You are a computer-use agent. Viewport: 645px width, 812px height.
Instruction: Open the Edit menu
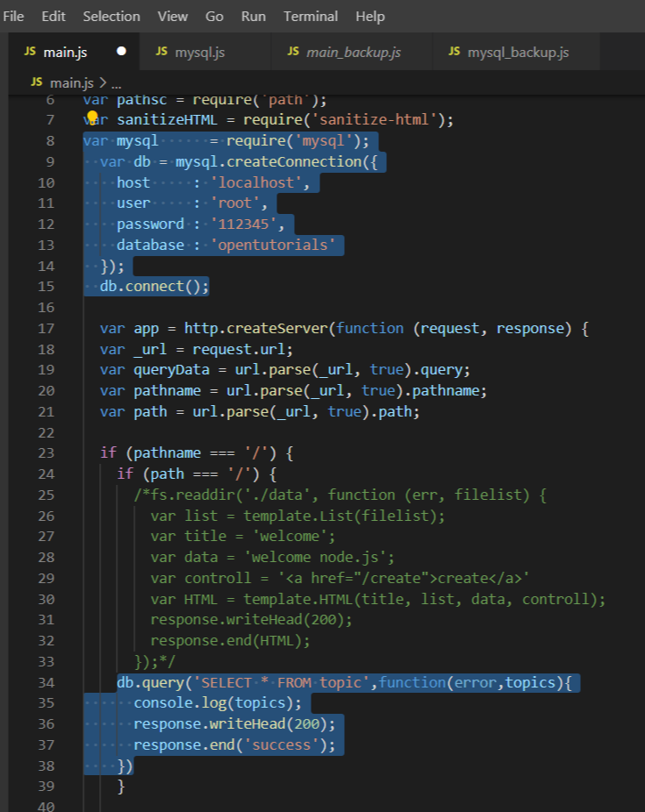(x=54, y=17)
